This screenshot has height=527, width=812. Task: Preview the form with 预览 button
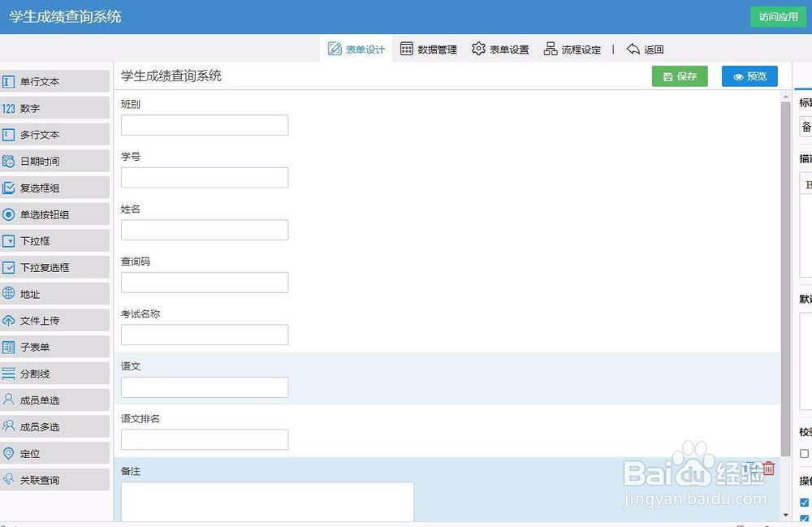(x=749, y=76)
